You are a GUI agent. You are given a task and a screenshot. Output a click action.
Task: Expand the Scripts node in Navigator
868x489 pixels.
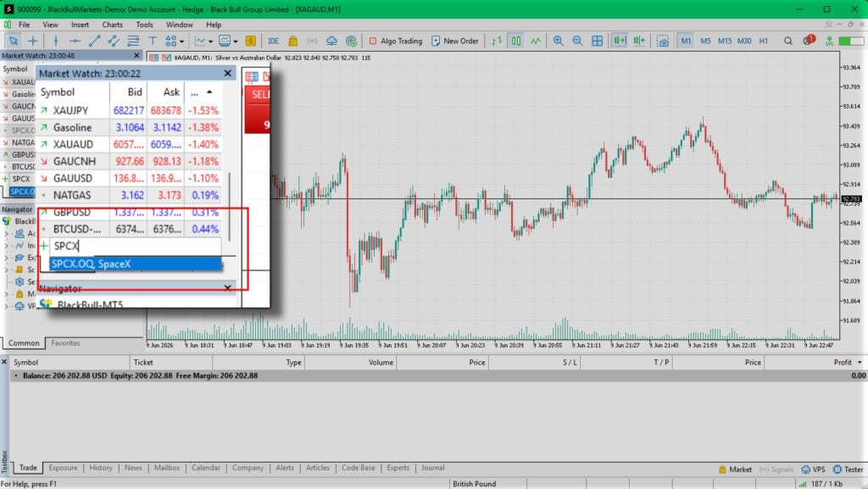(6, 270)
